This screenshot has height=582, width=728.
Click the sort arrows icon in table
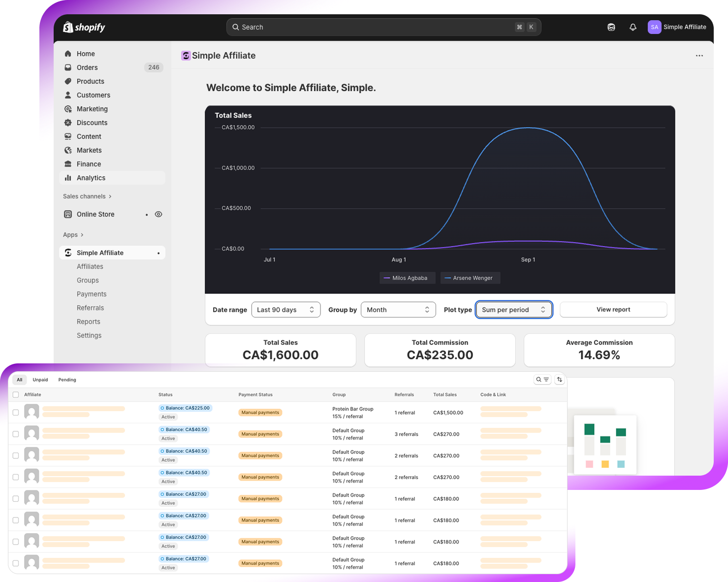(x=560, y=380)
